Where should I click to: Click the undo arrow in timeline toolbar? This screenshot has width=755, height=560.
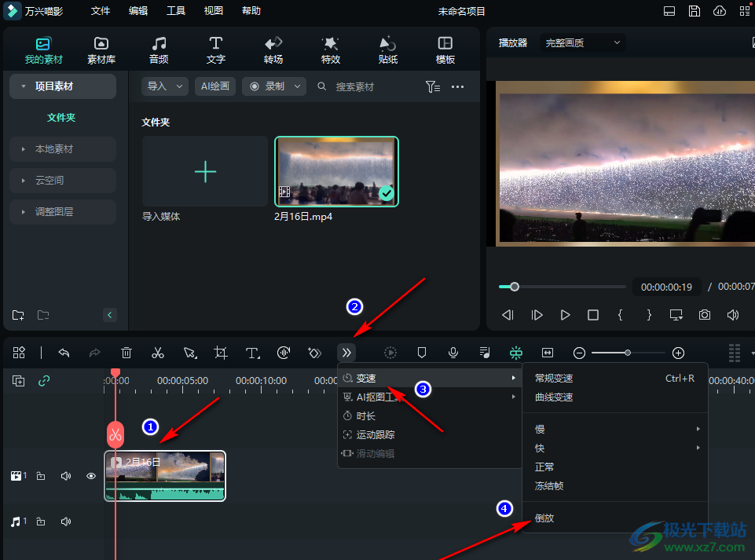(64, 353)
